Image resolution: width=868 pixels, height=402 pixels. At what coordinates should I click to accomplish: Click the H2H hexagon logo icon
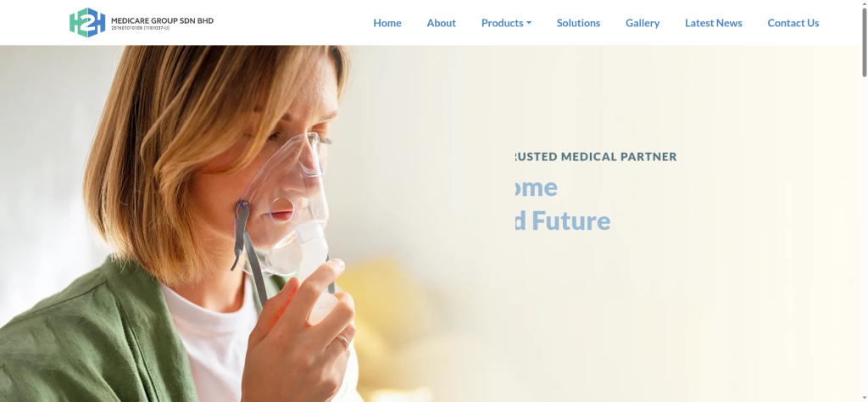tap(87, 23)
